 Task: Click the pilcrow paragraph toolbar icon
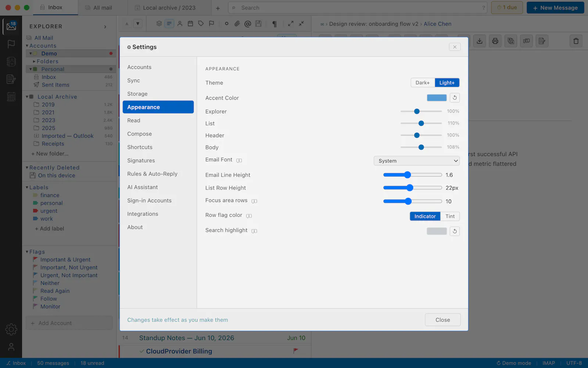[274, 24]
